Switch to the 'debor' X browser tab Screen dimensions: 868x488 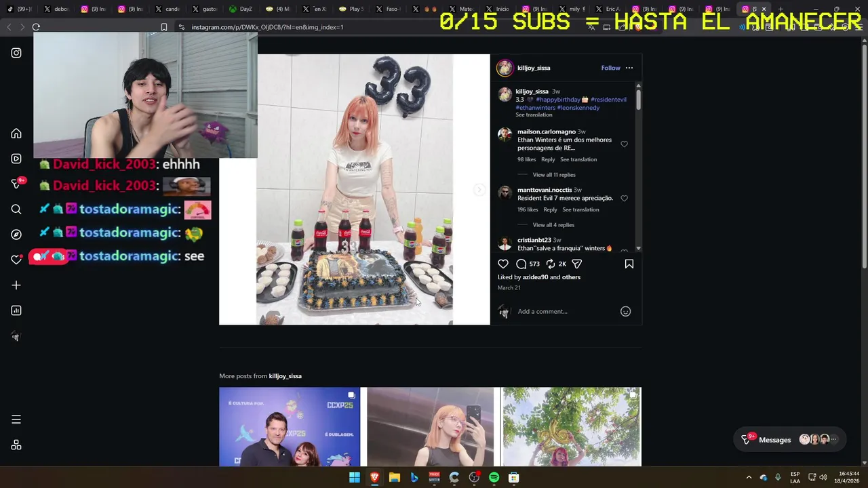pyautogui.click(x=57, y=9)
